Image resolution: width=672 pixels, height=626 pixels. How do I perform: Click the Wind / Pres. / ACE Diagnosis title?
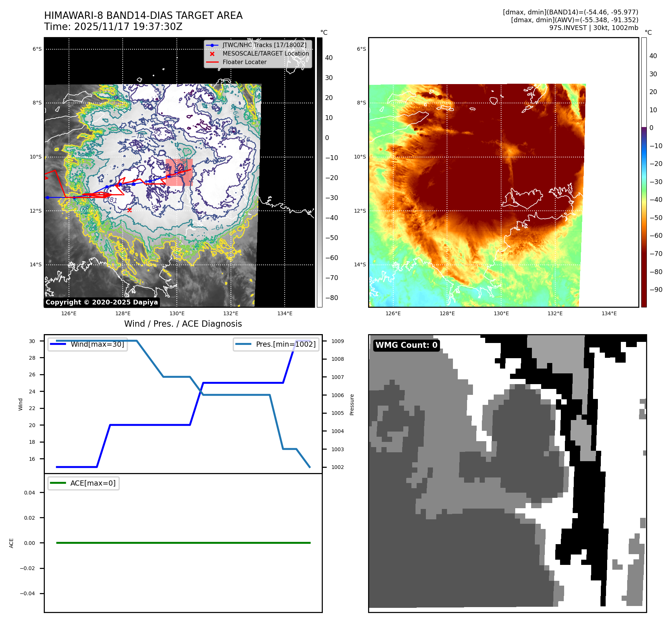pyautogui.click(x=183, y=324)
